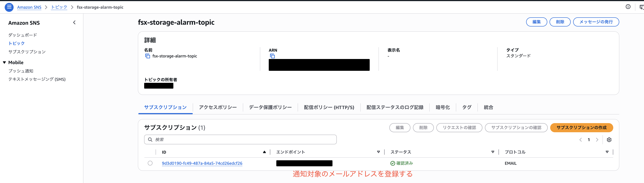Open トピック in the sidebar

(16, 43)
